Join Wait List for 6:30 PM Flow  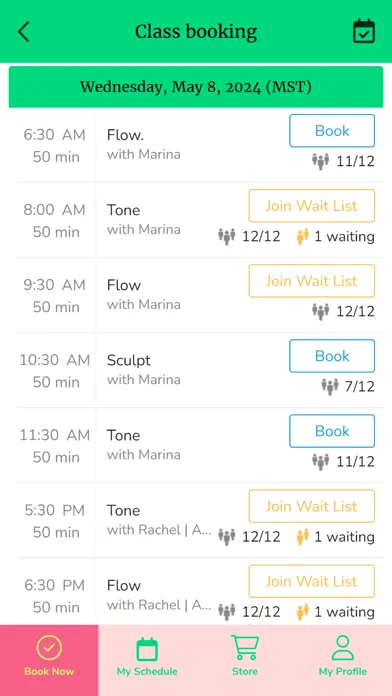click(x=312, y=581)
